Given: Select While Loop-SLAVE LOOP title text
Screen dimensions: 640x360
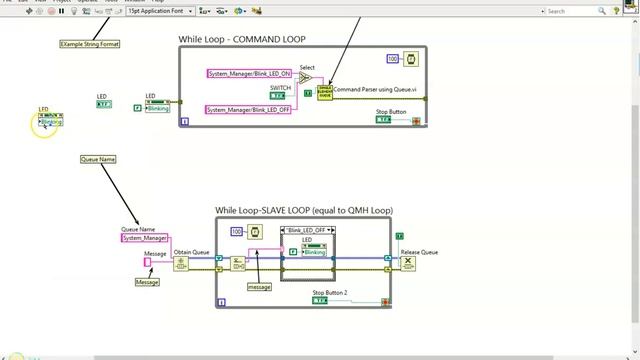Looking at the screenshot, I should [304, 210].
